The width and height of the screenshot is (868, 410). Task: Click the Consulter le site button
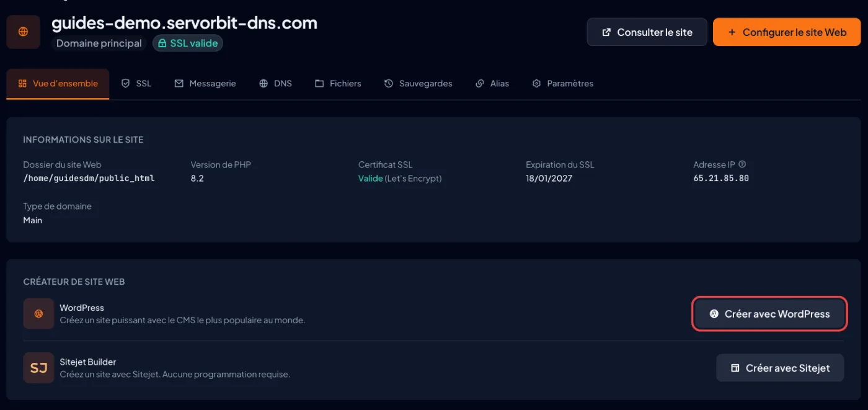coord(647,32)
